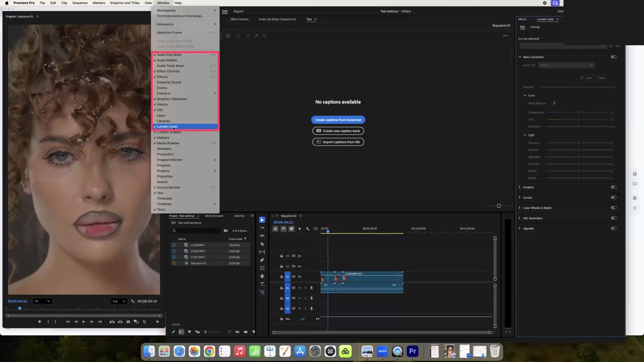Image resolution: width=644 pixels, height=362 pixels.
Task: Open the Effect Controls tab
Action: pos(239,19)
